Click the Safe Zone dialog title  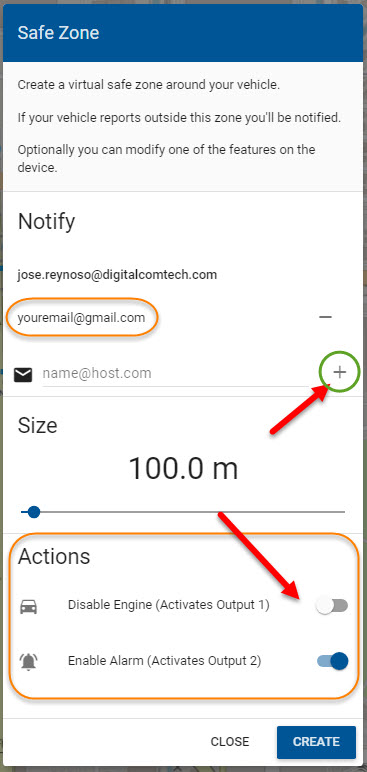(x=58, y=33)
